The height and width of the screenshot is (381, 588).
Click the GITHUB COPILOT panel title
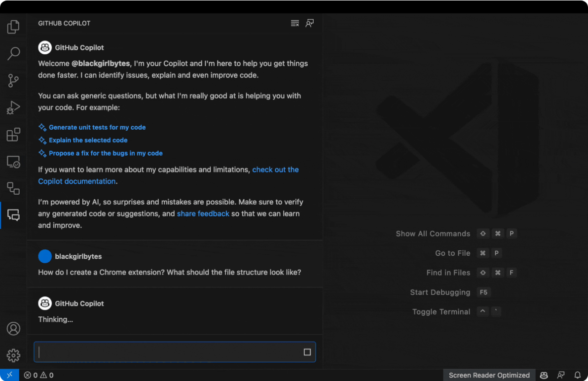pos(64,23)
